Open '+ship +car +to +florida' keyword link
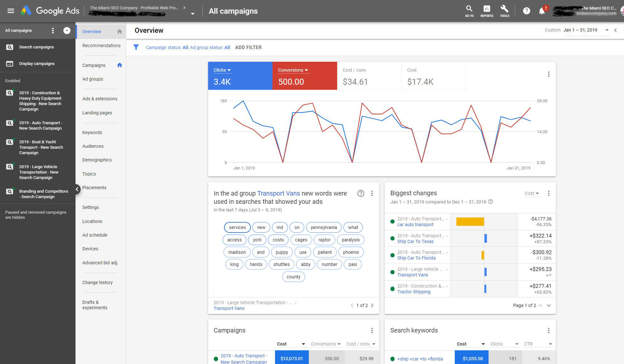624x364 pixels. tap(420, 359)
